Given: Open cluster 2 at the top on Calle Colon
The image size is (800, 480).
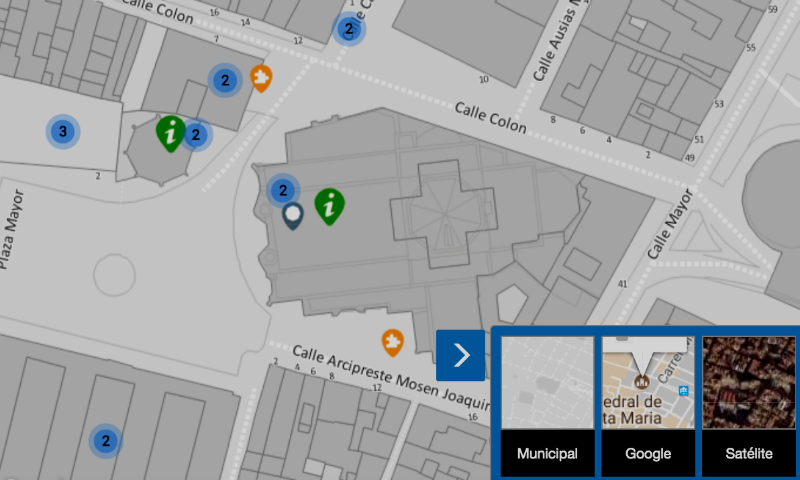Looking at the screenshot, I should tap(349, 30).
